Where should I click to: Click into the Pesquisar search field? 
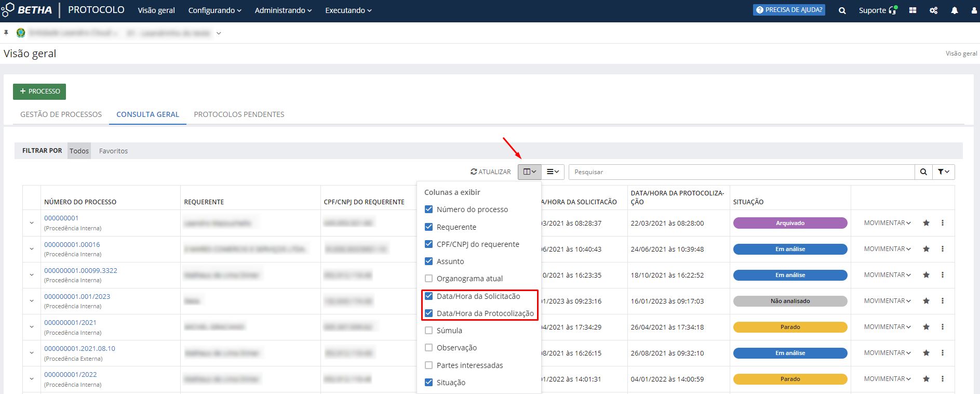(742, 172)
